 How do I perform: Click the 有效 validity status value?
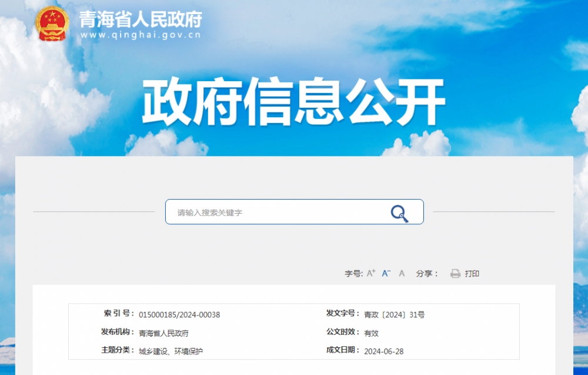point(371,333)
